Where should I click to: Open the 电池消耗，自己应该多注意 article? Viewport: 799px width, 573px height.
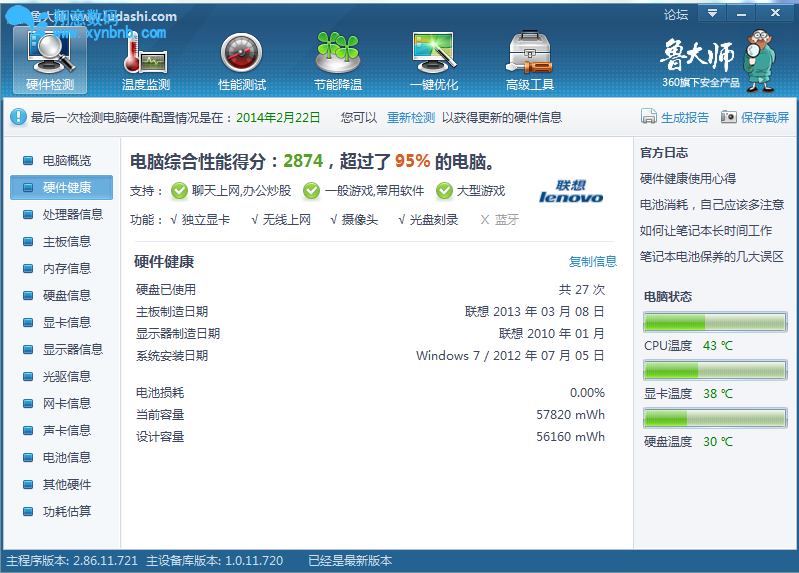pos(712,205)
